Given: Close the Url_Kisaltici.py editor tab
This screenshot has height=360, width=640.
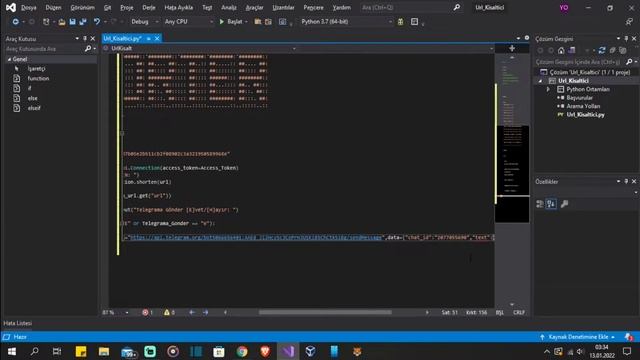Looking at the screenshot, I should 157,38.
